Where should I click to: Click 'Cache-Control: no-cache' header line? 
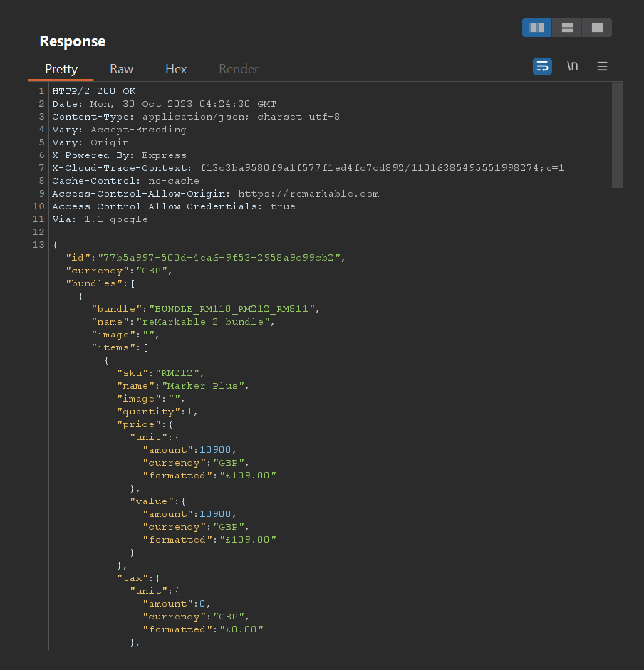coord(125,181)
